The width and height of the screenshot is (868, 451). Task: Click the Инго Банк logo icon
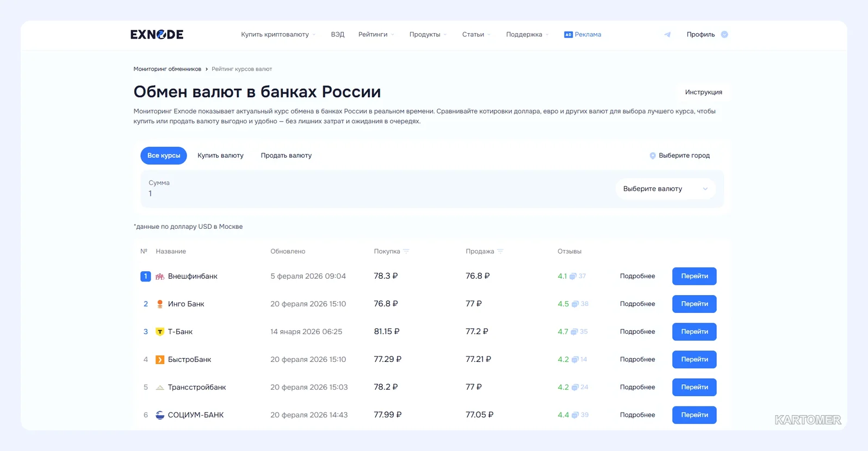pyautogui.click(x=160, y=304)
